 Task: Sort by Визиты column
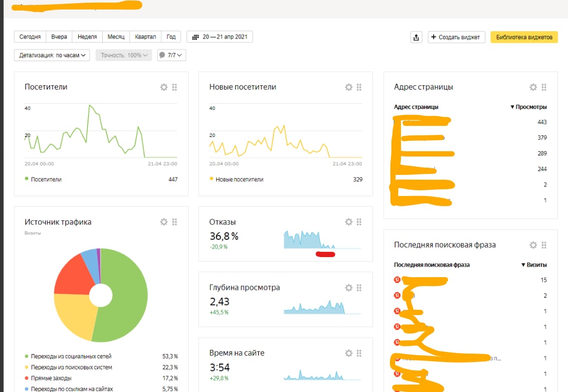click(534, 265)
